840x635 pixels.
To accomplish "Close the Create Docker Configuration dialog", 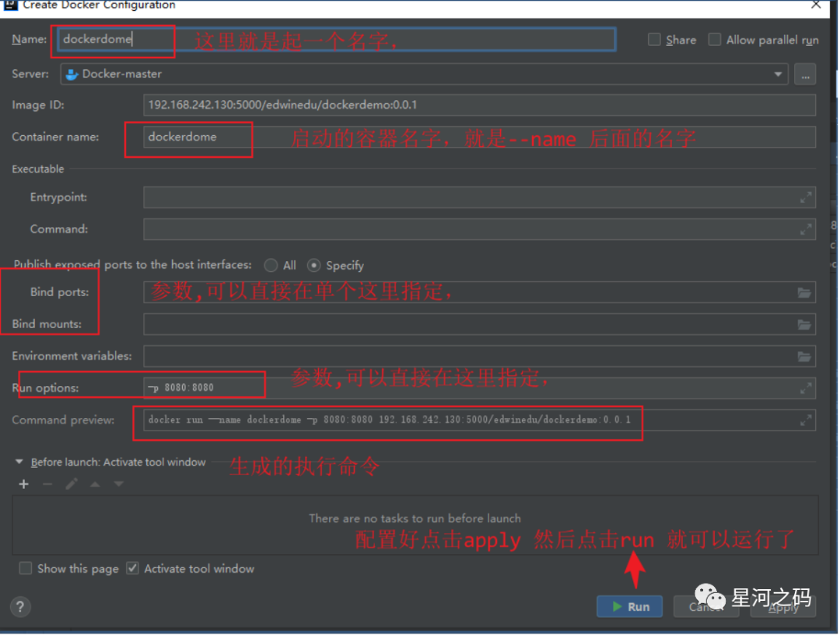I will click(816, 5).
